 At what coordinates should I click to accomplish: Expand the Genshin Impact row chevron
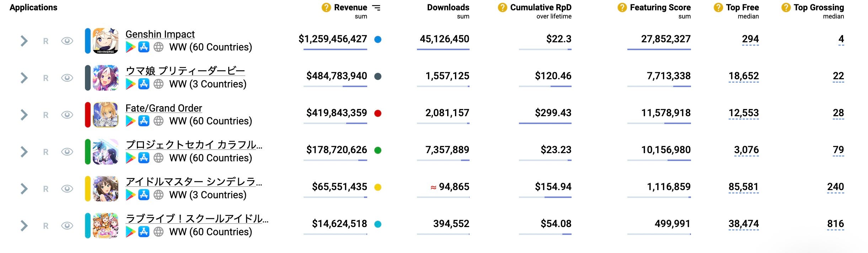[24, 41]
